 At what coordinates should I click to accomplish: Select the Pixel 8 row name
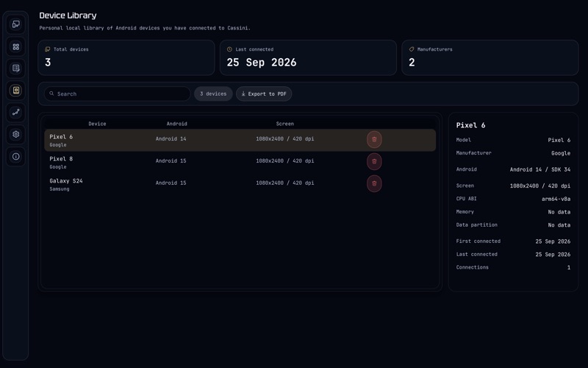click(x=61, y=159)
